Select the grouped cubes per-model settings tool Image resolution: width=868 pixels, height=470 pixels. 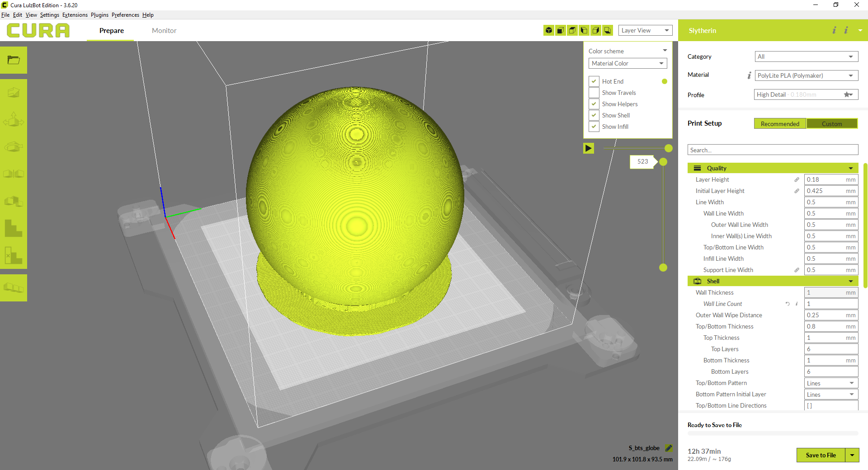point(14,201)
